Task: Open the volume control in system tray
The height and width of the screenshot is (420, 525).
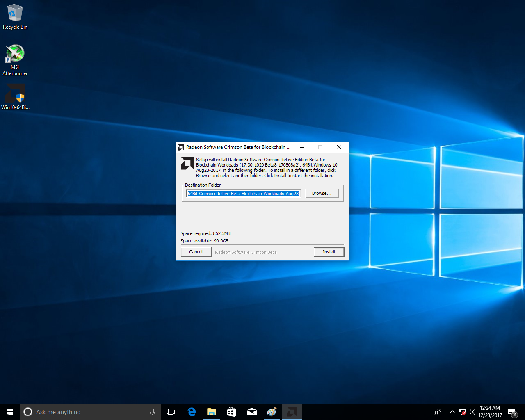Action: click(472, 412)
